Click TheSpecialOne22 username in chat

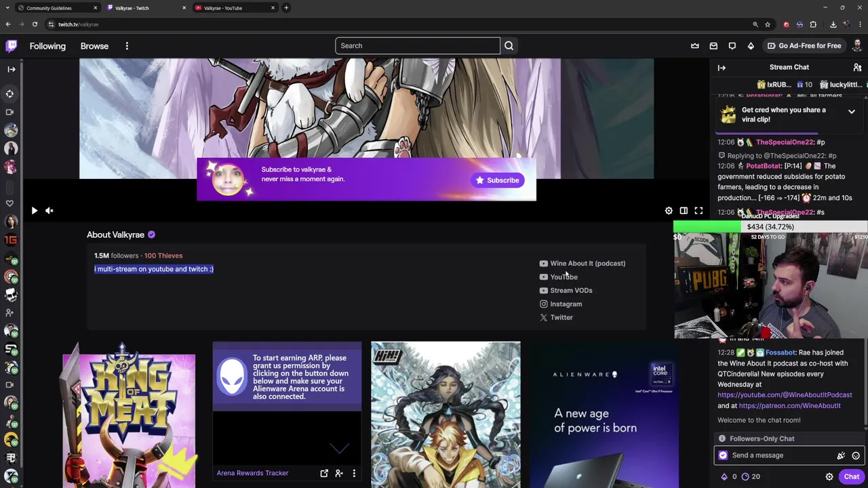pyautogui.click(x=785, y=142)
